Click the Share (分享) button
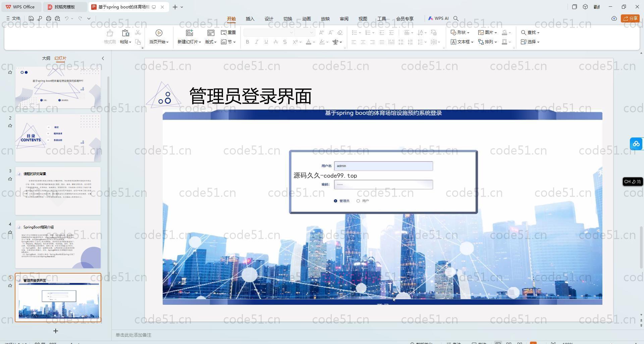Screen dimensions: 644x344 [630, 18]
